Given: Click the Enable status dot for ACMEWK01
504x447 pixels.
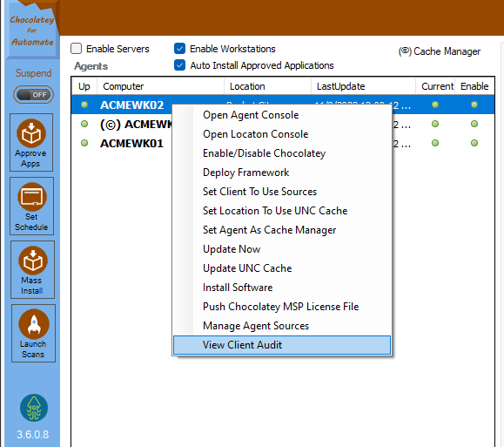Looking at the screenshot, I should point(474,143).
